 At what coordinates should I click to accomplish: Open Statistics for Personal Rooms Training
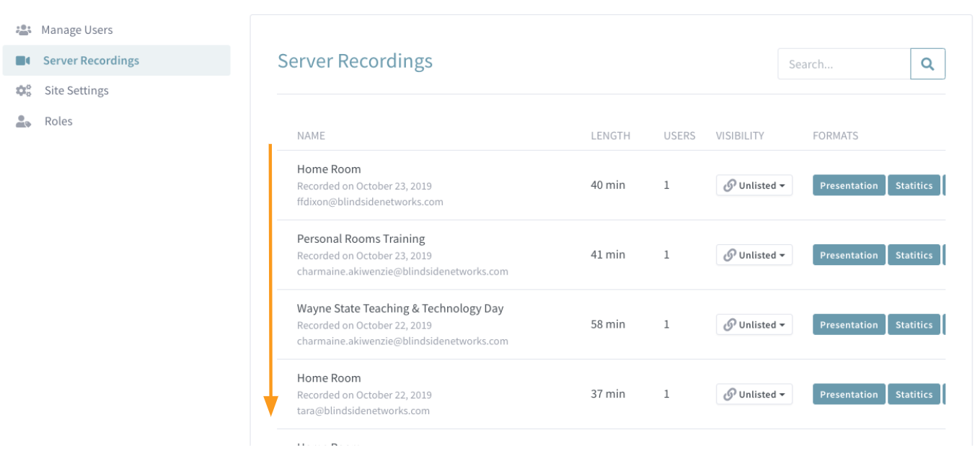[914, 255]
